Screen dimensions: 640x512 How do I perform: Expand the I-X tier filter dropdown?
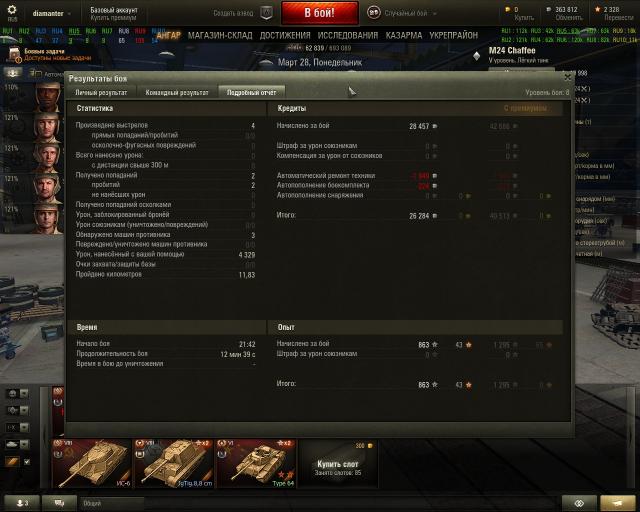pyautogui.click(x=24, y=427)
